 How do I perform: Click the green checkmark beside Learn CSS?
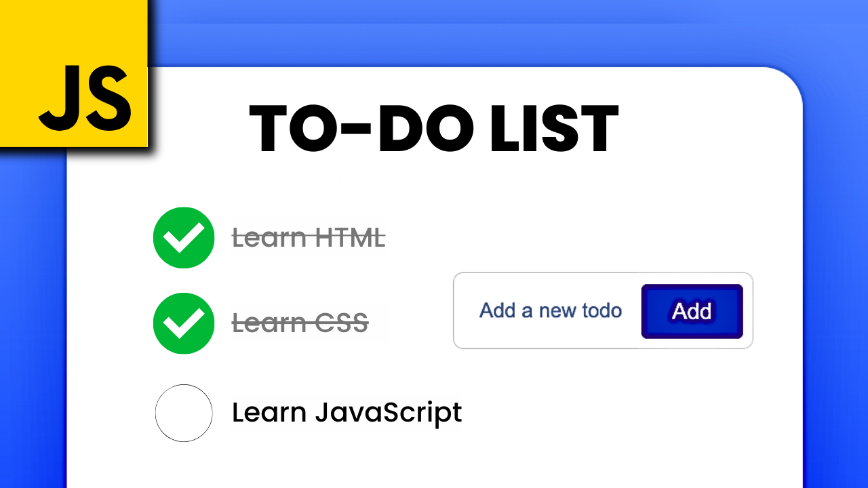click(x=184, y=323)
